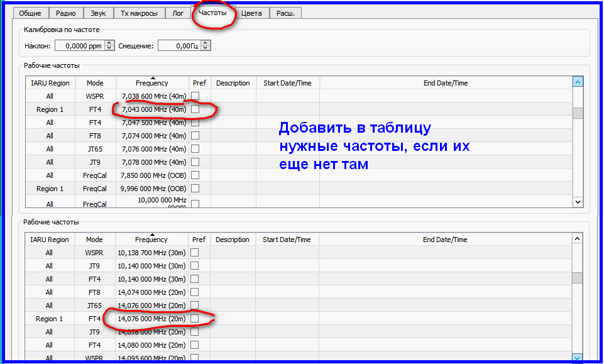604x364 pixels.
Task: Open the Радио settings tab
Action: coord(65,13)
